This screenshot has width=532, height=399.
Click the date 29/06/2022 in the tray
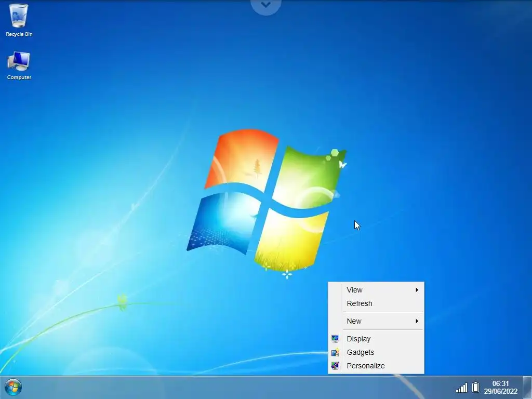(x=500, y=392)
